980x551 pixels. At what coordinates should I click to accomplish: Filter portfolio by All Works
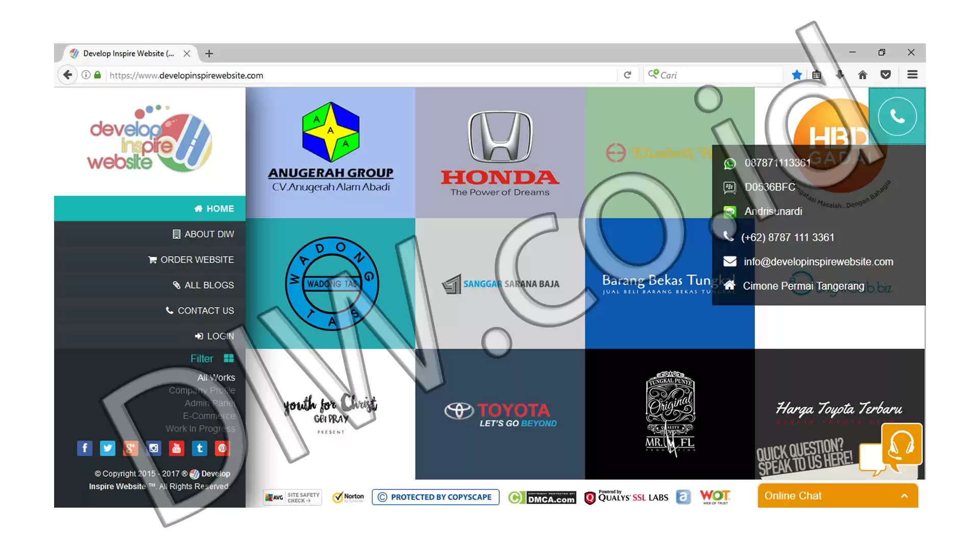[216, 378]
